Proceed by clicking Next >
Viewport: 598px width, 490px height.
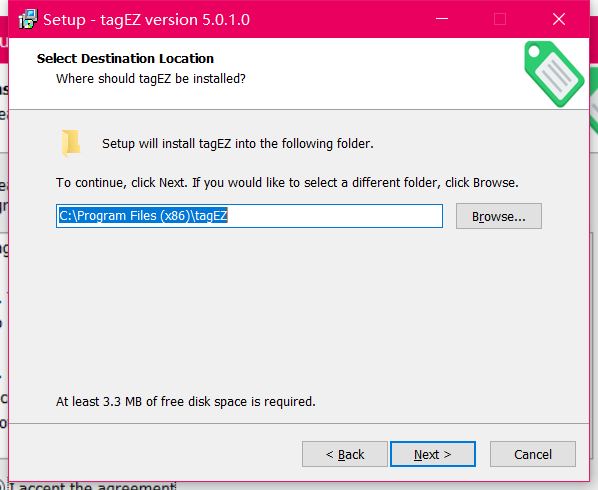pos(432,454)
